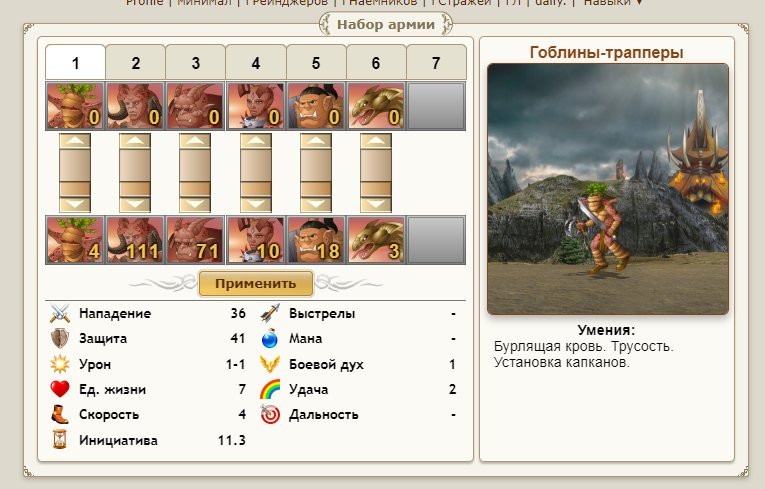Viewport: 765px width, 489px height.
Task: Click the creature stack with count 71
Action: click(195, 240)
